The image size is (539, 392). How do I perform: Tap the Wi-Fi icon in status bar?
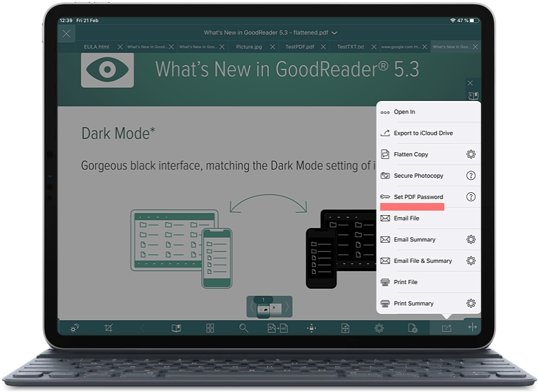click(x=453, y=21)
